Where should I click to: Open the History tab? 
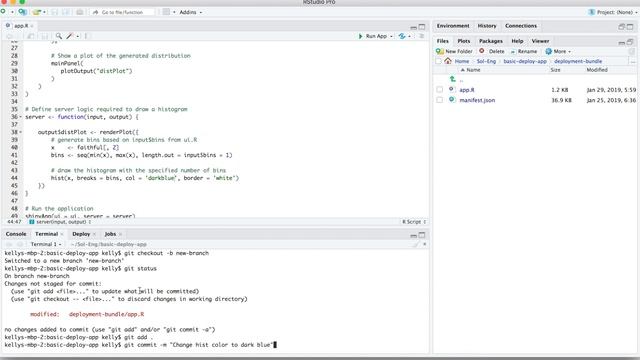pyautogui.click(x=487, y=26)
